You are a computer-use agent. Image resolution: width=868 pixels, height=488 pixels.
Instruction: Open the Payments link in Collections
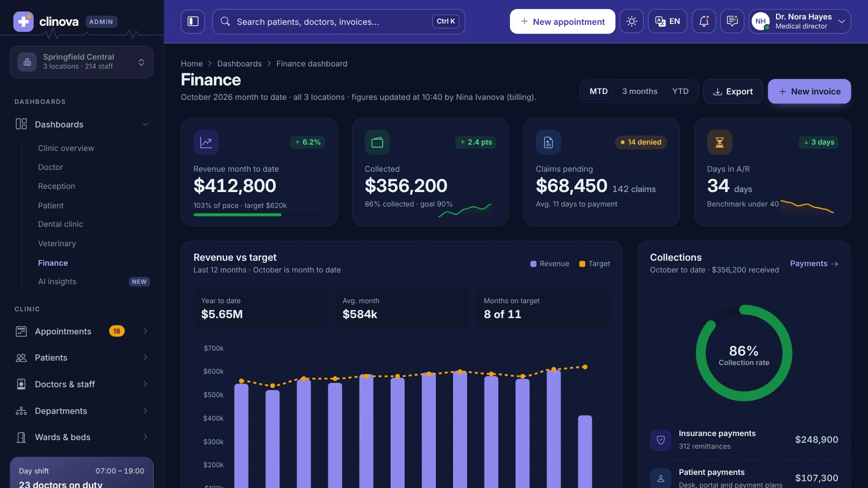pos(814,263)
